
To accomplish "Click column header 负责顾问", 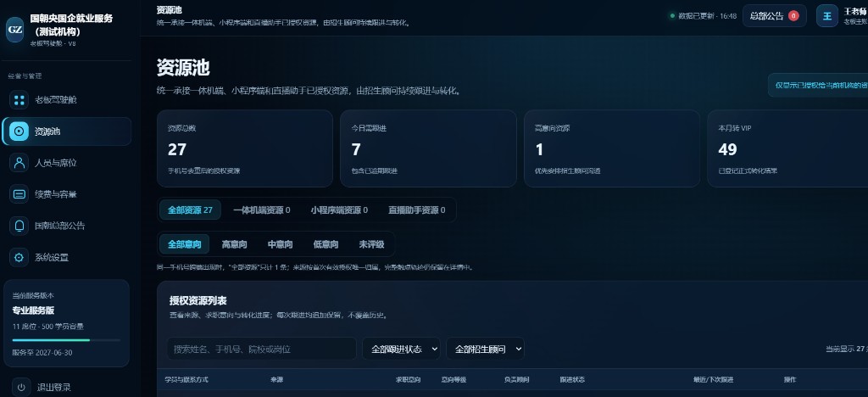I will tap(516, 380).
